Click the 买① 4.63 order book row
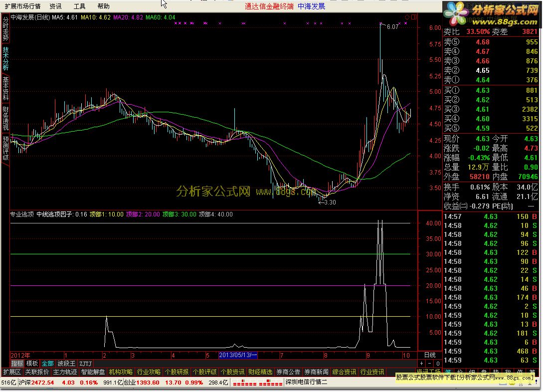This screenshot has height=392, width=543. [491, 90]
